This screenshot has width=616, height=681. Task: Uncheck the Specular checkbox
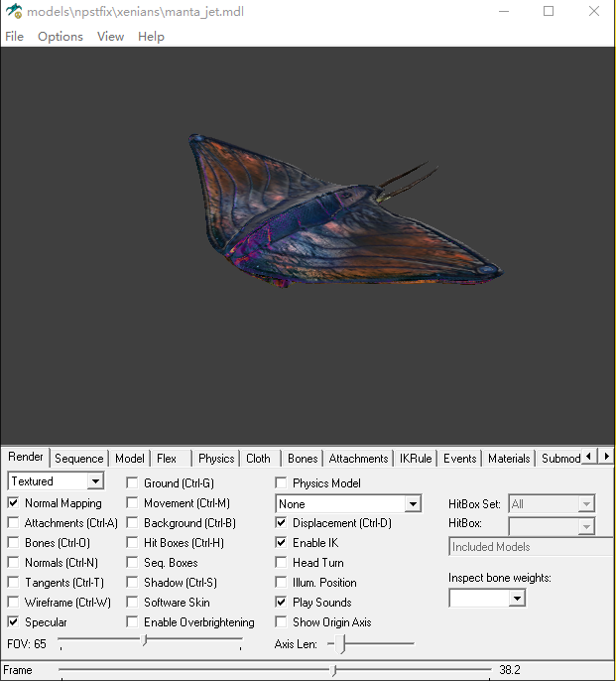pos(14,622)
